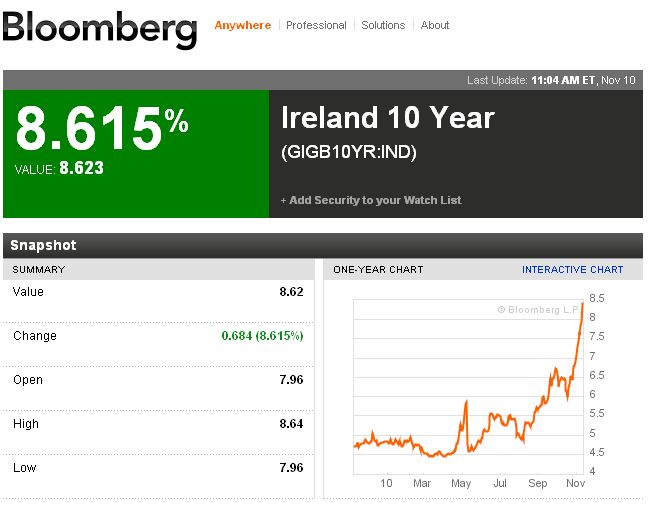Click the Snapshot section header
The height and width of the screenshot is (512, 655).
pyautogui.click(x=43, y=245)
